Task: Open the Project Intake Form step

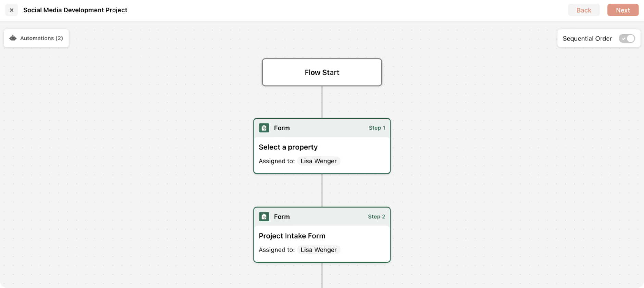Action: tap(322, 235)
